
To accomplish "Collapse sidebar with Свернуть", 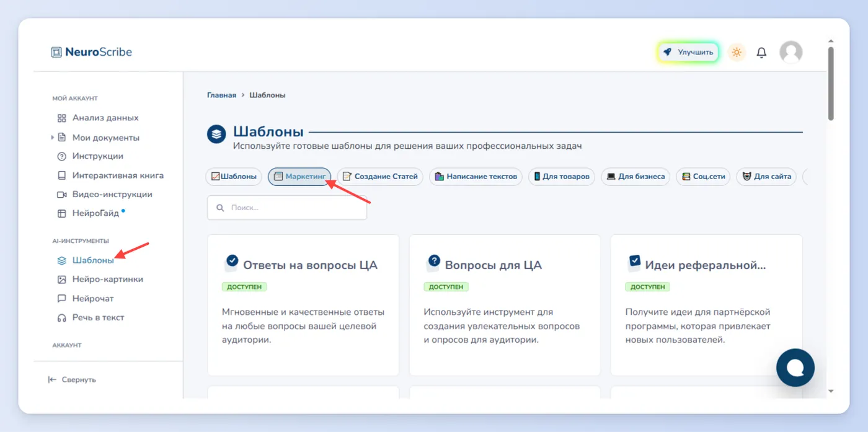I will 72,379.
